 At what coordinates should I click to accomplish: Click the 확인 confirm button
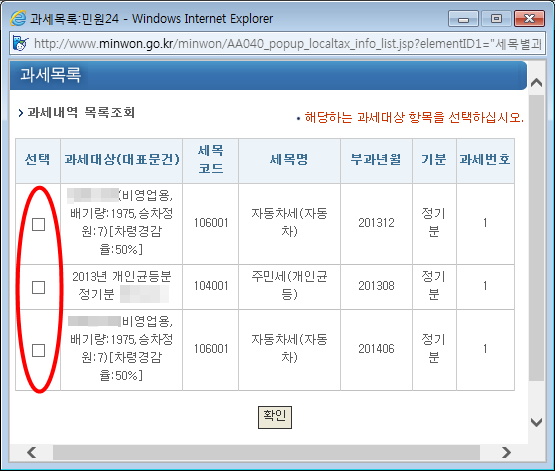tap(275, 417)
